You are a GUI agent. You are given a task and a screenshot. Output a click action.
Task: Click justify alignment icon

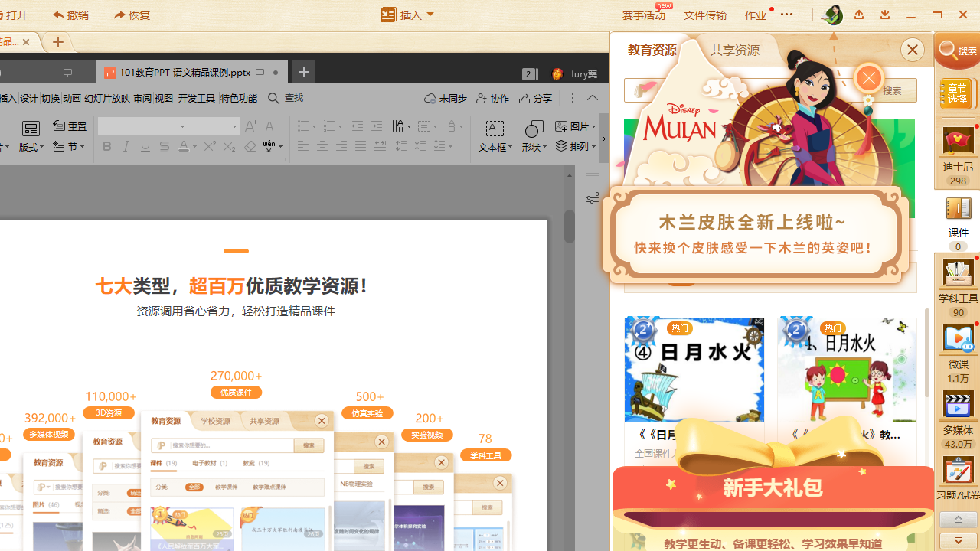pyautogui.click(x=360, y=146)
